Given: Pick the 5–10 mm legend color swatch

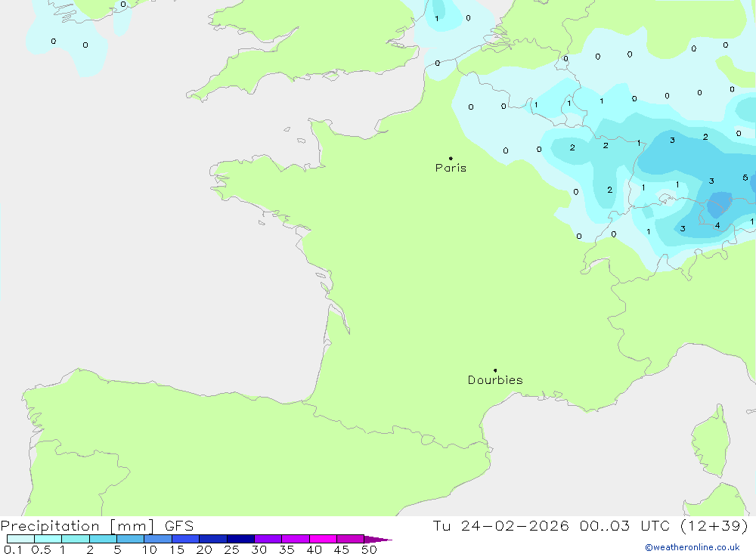Looking at the screenshot, I should tap(130, 539).
